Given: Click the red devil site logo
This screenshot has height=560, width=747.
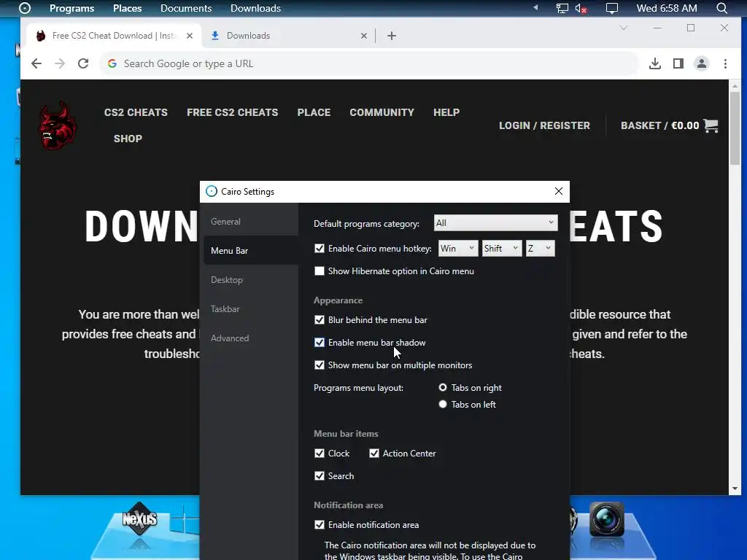Looking at the screenshot, I should tap(57, 125).
